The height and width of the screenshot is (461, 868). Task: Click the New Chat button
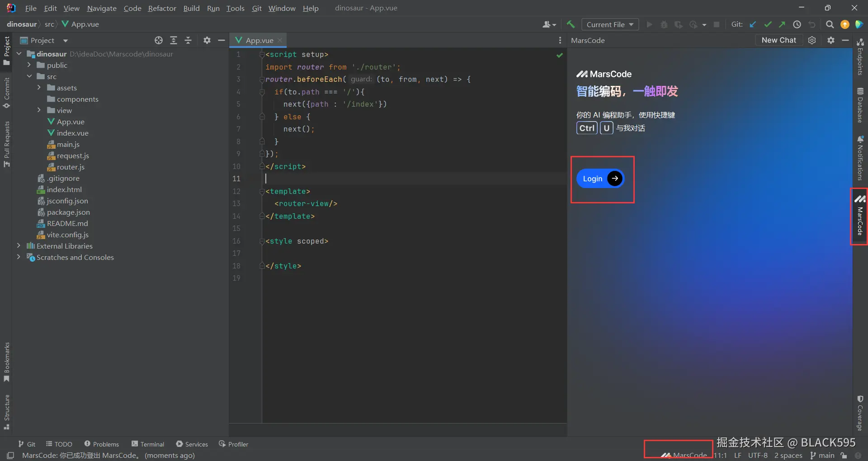coord(778,40)
